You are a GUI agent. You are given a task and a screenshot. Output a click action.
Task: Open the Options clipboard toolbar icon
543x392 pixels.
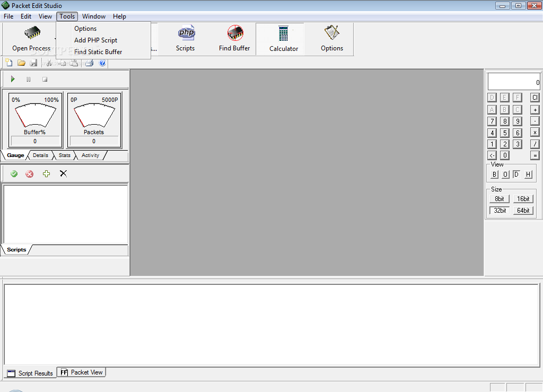pos(332,33)
